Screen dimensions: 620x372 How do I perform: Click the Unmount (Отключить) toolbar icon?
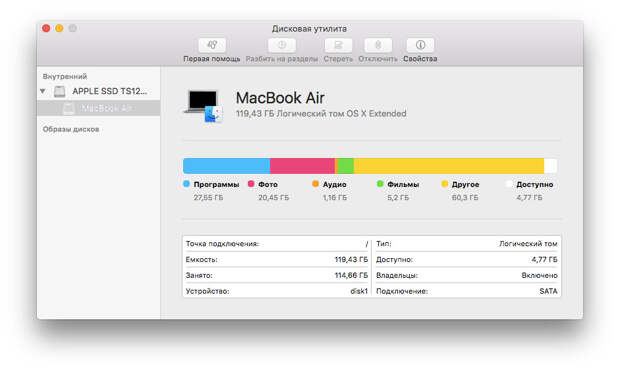pyautogui.click(x=378, y=45)
